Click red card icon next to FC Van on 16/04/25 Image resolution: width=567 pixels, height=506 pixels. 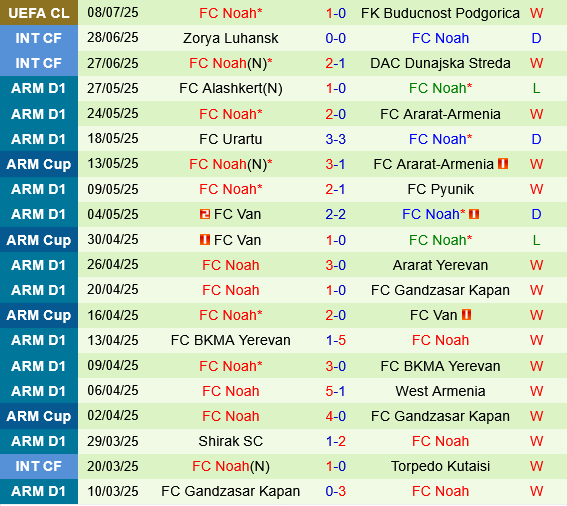click(x=466, y=315)
